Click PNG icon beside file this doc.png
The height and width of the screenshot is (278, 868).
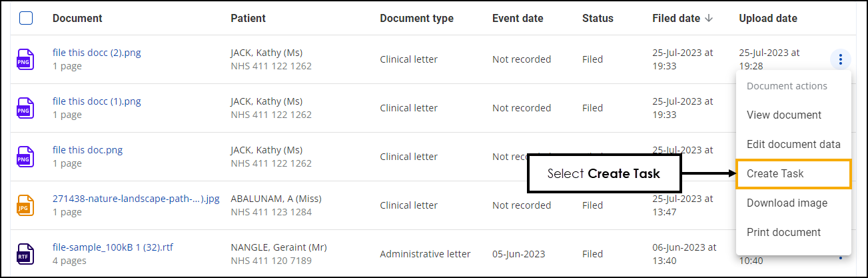tap(25, 157)
